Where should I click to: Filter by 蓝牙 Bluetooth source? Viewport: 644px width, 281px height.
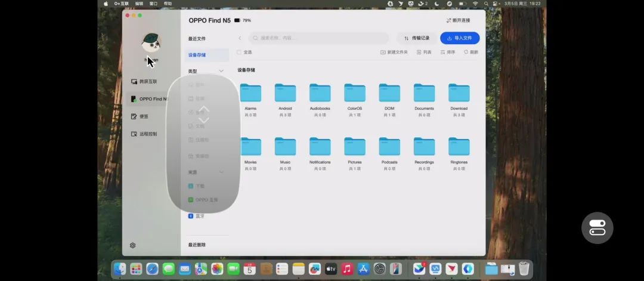coord(196,216)
